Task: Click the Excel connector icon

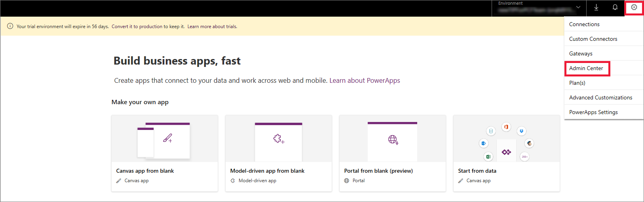Action: (488, 157)
